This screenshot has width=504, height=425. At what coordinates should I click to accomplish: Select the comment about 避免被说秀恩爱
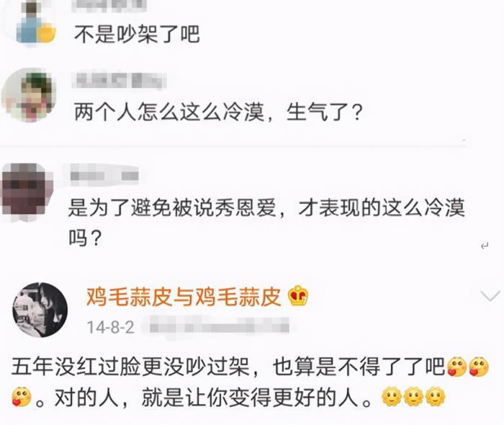(266, 222)
